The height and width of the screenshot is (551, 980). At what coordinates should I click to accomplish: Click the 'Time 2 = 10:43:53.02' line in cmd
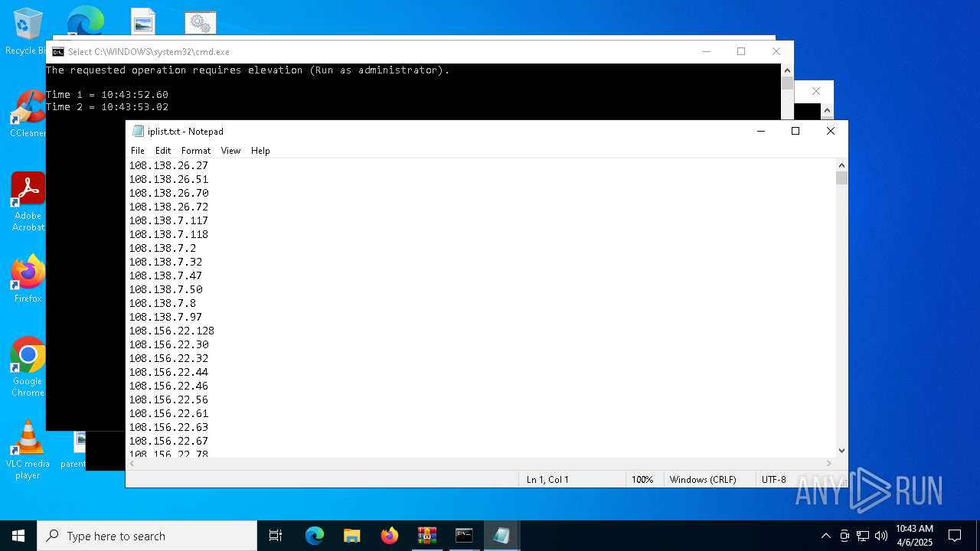click(x=107, y=107)
